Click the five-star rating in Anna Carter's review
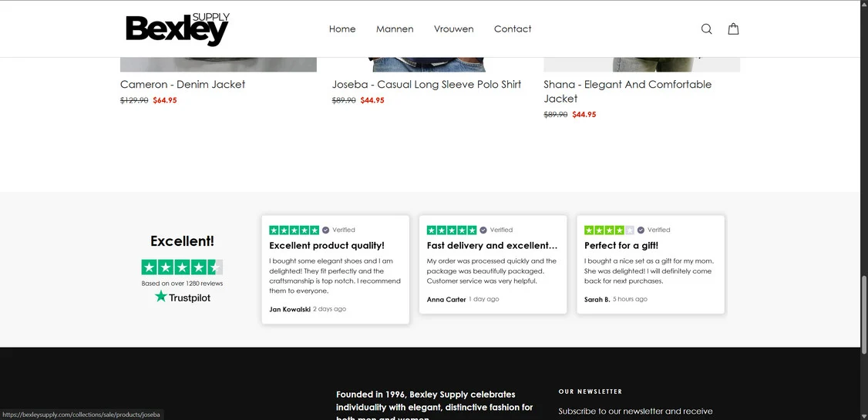 452,230
